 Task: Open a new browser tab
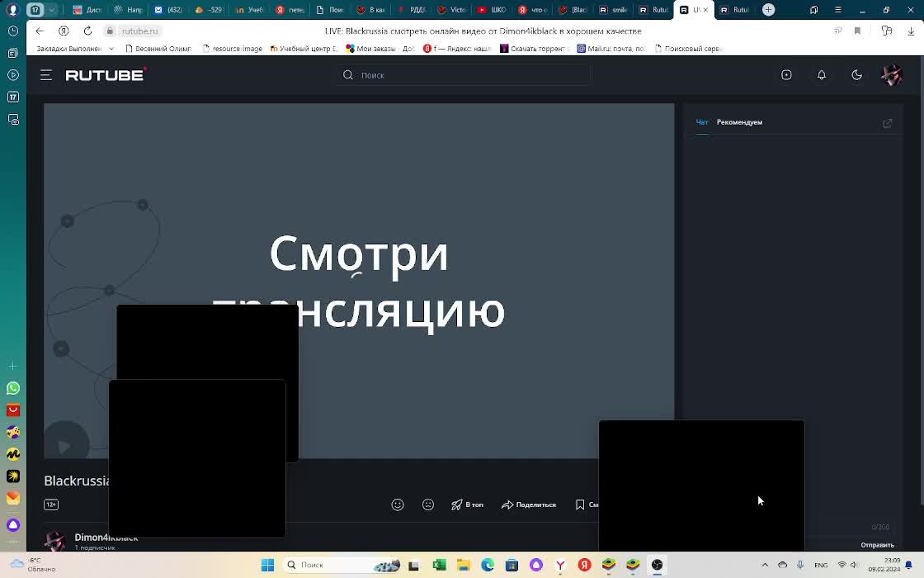pos(768,9)
